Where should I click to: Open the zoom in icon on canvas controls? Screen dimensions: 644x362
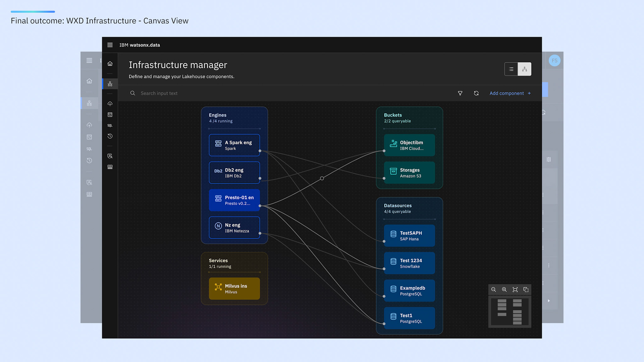coord(504,290)
